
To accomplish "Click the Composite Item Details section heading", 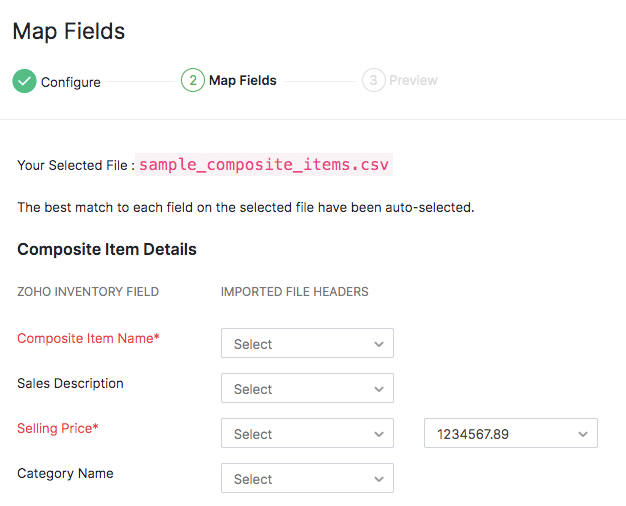I will pyautogui.click(x=107, y=249).
